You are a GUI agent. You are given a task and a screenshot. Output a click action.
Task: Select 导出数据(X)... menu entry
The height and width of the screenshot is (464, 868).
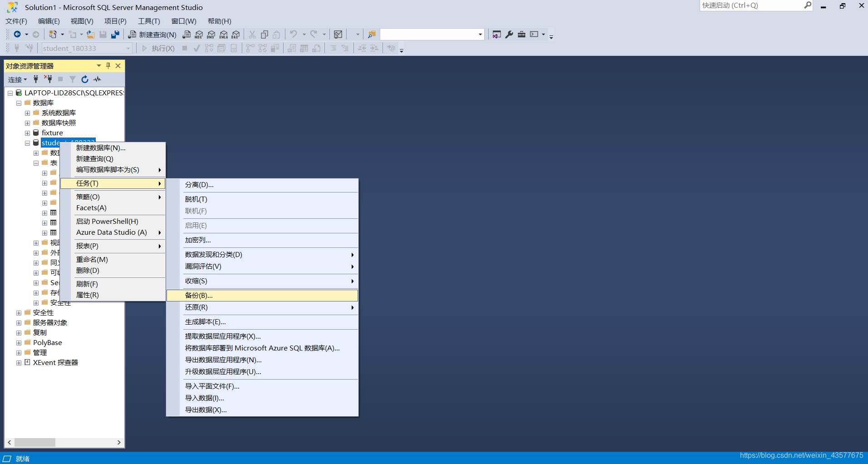(262, 410)
